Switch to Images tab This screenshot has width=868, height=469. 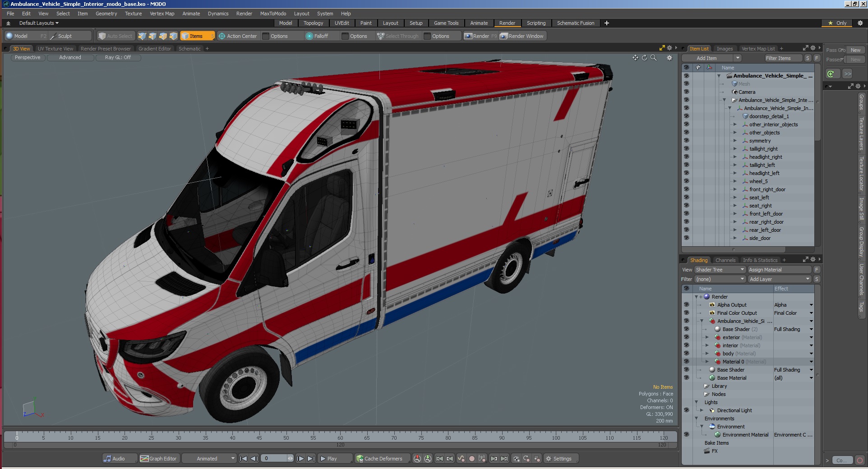pos(725,49)
